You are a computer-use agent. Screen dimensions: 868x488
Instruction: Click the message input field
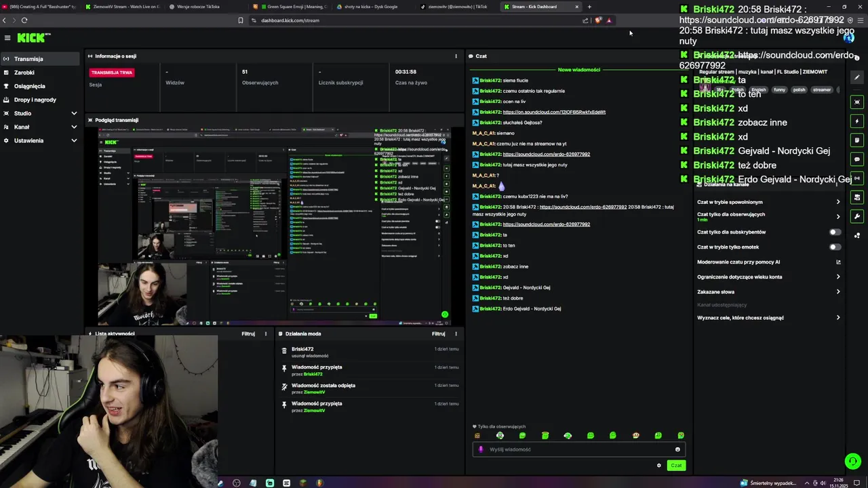pyautogui.click(x=578, y=449)
